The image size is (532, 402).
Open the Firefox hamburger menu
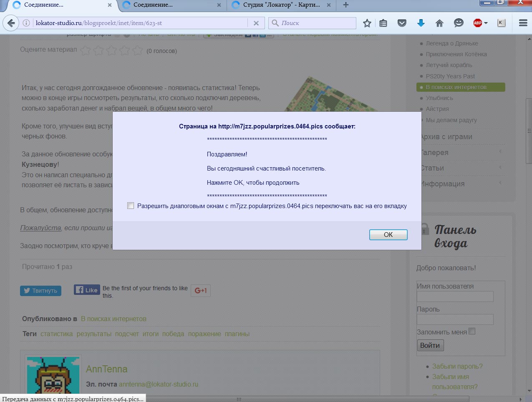(523, 23)
